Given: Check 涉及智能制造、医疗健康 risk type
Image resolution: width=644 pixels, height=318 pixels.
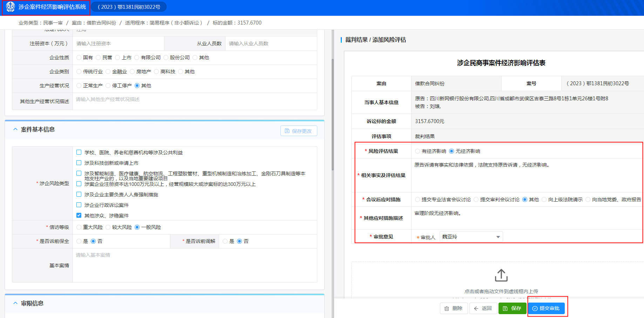Looking at the screenshot, I should click(79, 173).
